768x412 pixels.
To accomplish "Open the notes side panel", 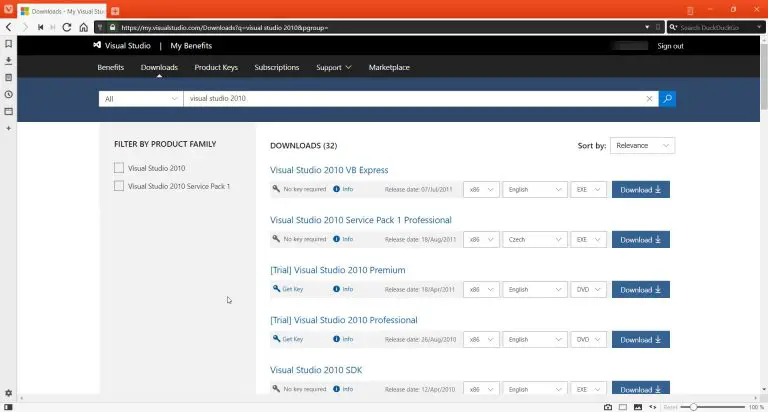I will pos(8,77).
